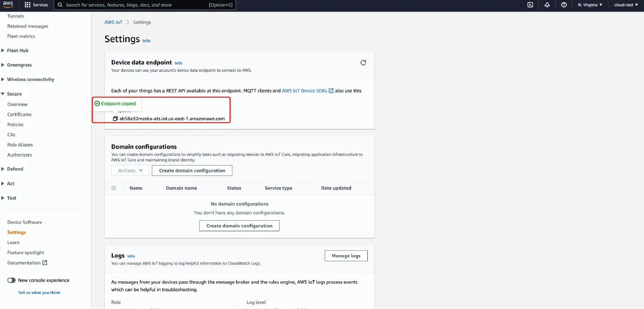Copy the endpoint using the clipboard icon
The width and height of the screenshot is (644, 309).
(115, 118)
